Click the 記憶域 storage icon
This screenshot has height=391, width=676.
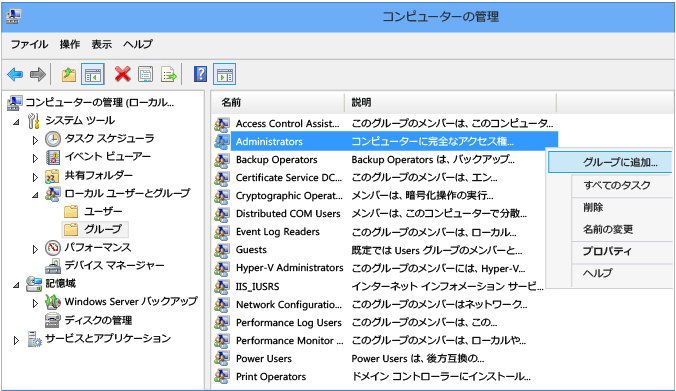pos(34,284)
